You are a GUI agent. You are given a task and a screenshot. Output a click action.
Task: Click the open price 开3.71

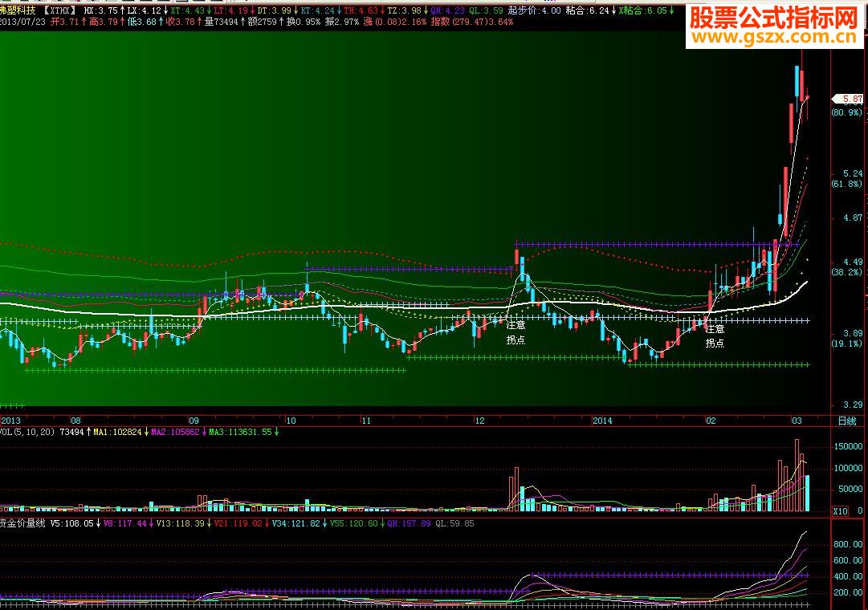tap(65, 22)
